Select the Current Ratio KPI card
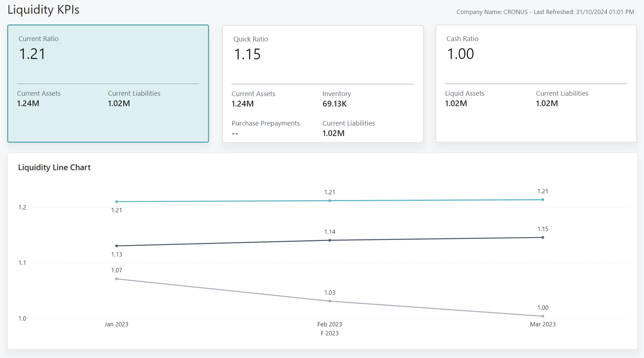The image size is (644, 358). (108, 83)
